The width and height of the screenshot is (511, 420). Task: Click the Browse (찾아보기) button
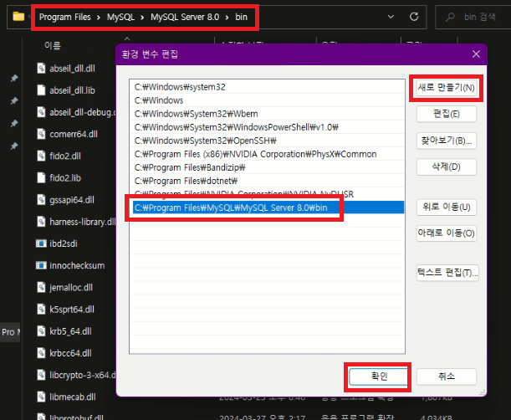(446, 141)
